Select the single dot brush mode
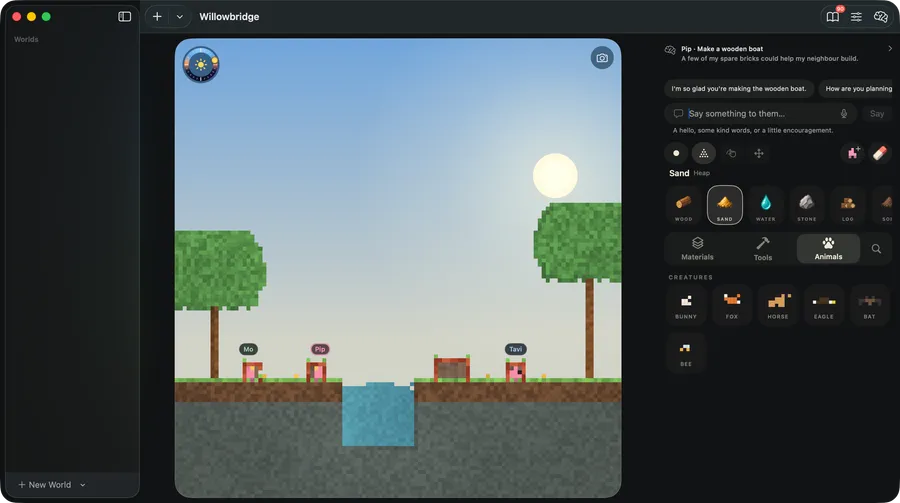Screen dimensions: 900x503 point(676,153)
